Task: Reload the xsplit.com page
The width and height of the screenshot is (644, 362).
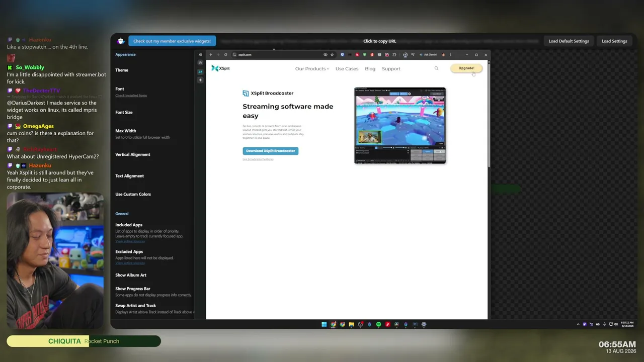Action: (225, 55)
